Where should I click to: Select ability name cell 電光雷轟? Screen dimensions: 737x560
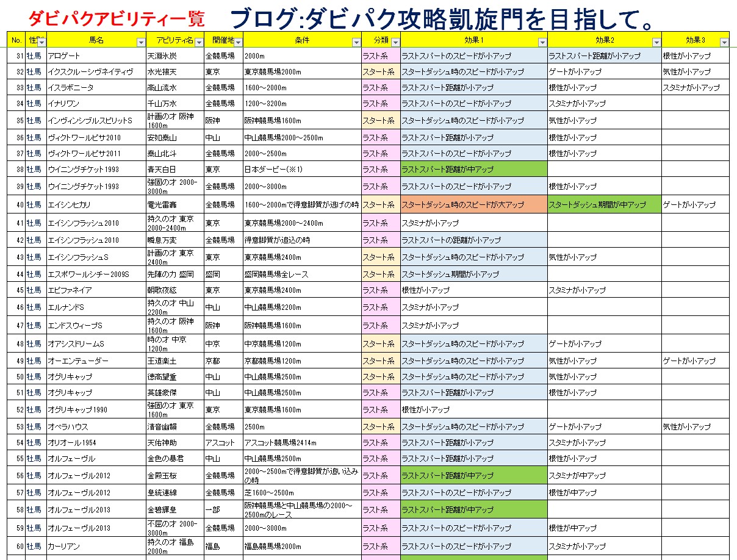point(175,204)
